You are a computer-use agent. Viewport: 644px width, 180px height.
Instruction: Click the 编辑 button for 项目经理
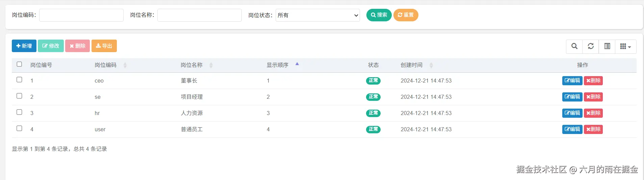(x=572, y=97)
